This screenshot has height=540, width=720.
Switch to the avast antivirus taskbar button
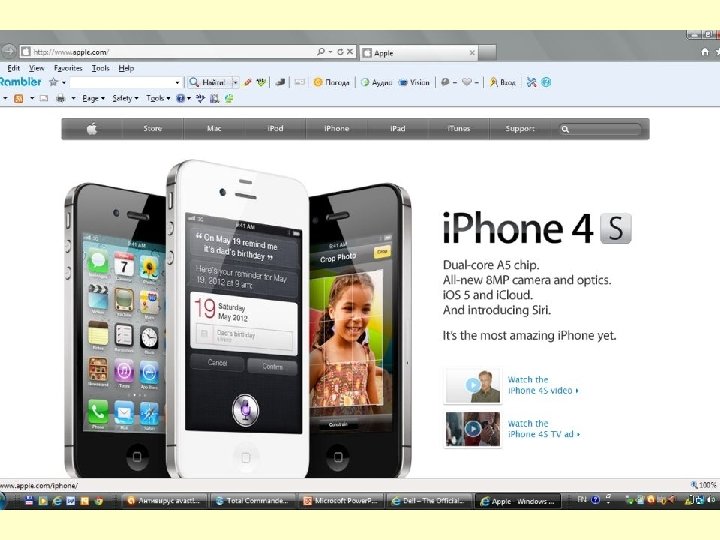165,501
